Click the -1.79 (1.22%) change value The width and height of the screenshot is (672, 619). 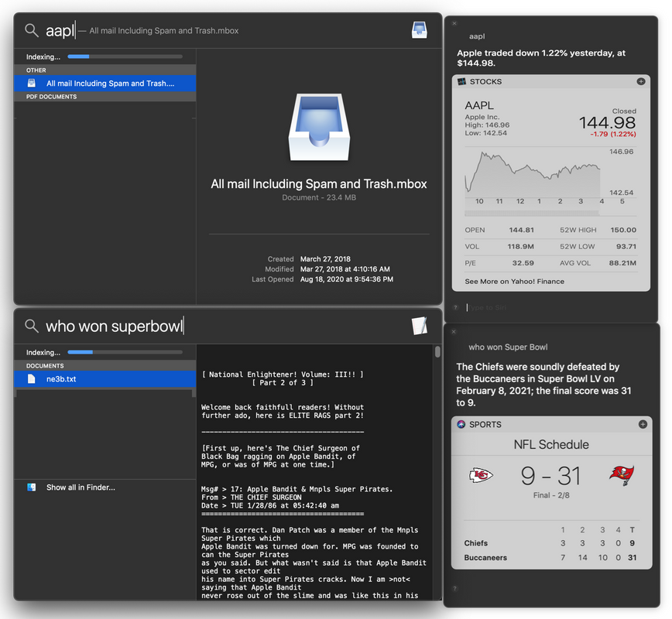click(x=613, y=134)
